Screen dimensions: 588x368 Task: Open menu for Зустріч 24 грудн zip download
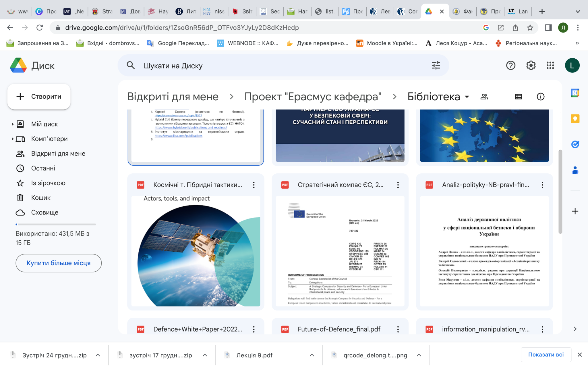(98, 355)
